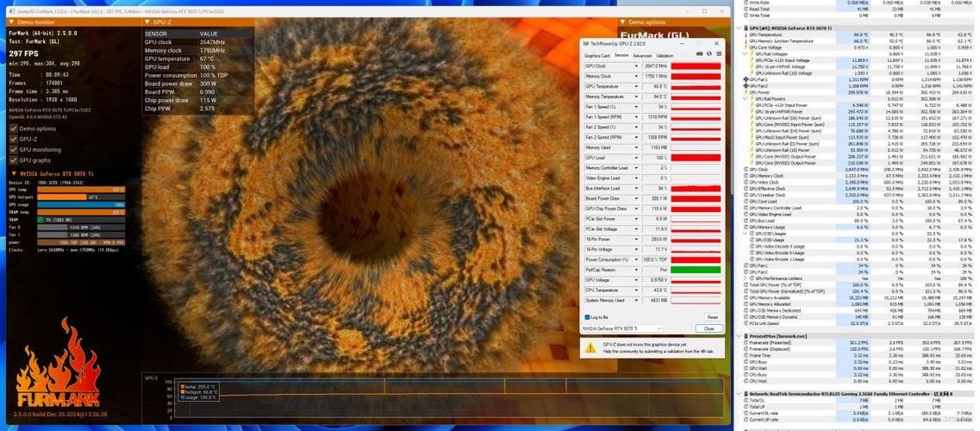Click the thermometer icon beside GPU Temperature

coord(746,34)
